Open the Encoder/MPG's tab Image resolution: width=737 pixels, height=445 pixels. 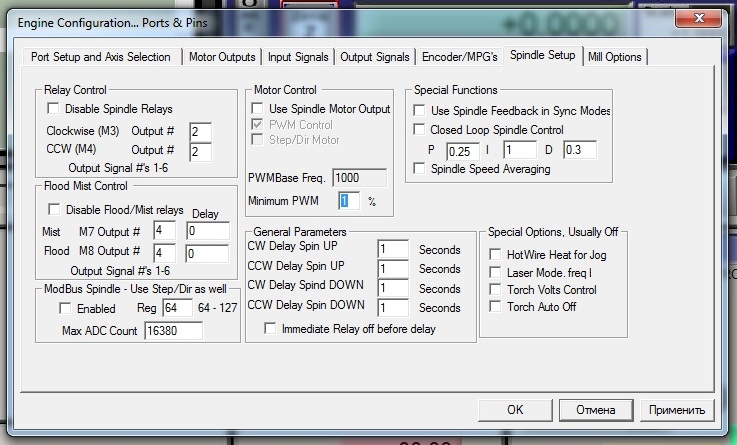(459, 57)
